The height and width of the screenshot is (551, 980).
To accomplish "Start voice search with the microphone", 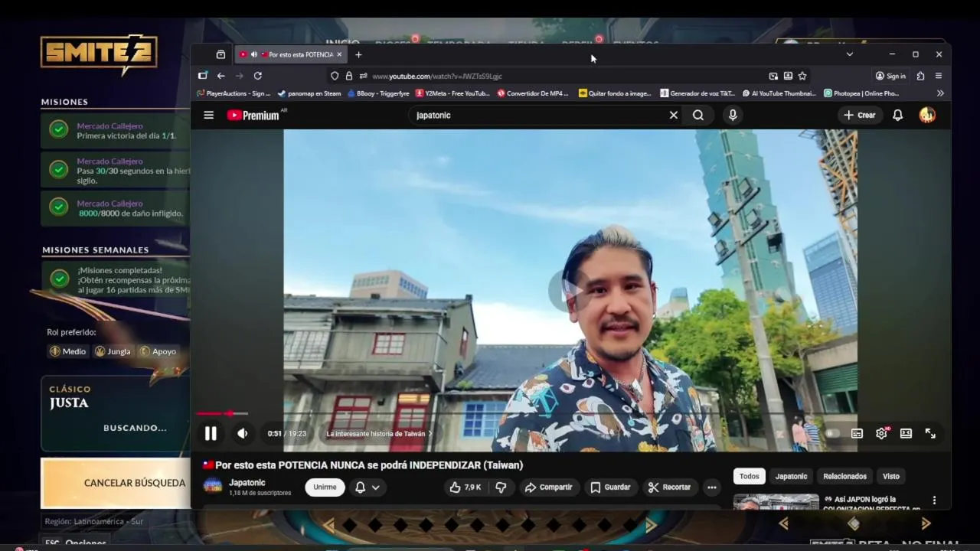I will coord(733,115).
